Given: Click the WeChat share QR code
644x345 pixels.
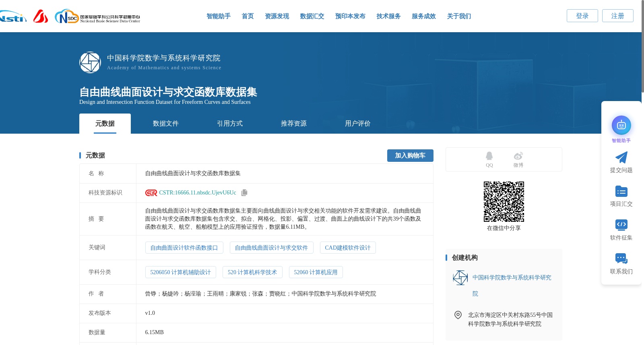Looking at the screenshot, I should (504, 202).
